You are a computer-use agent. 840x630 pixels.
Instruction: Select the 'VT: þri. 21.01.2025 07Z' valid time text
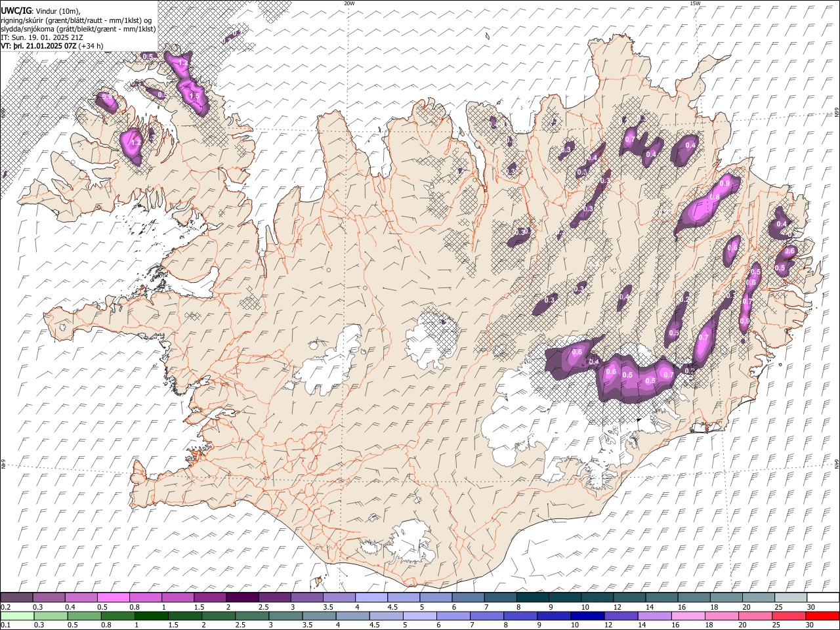(x=39, y=46)
